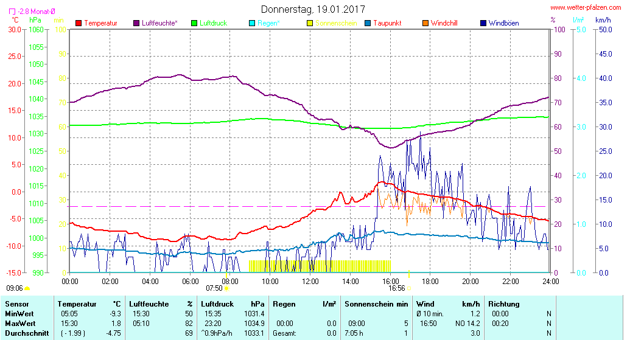This screenshot has width=644, height=340.
Task: Click the Wind table header
Action: click(425, 304)
